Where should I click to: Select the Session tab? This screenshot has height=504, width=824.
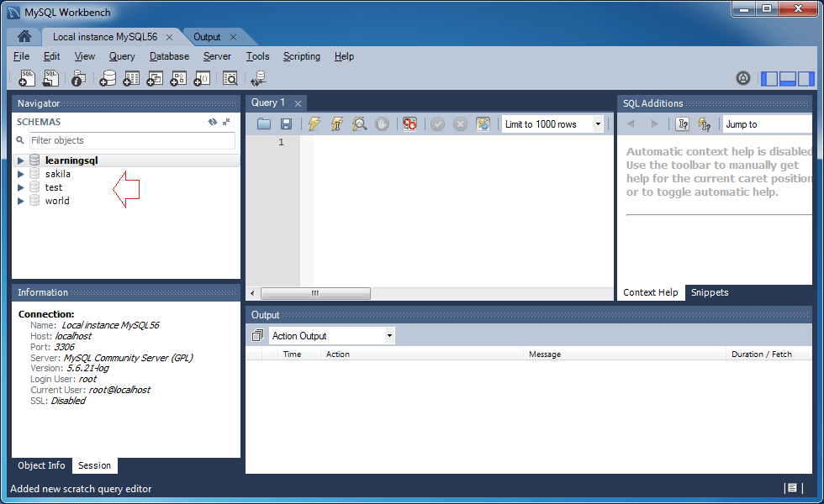coord(94,465)
